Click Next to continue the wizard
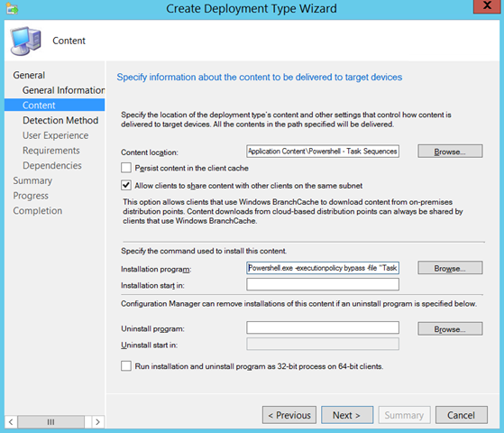This screenshot has height=433, width=504. pyautogui.click(x=347, y=415)
